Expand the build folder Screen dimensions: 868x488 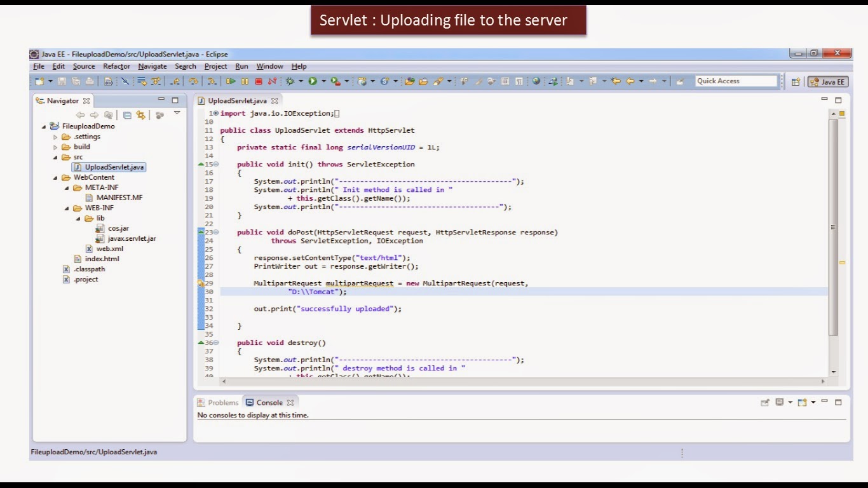(55, 147)
